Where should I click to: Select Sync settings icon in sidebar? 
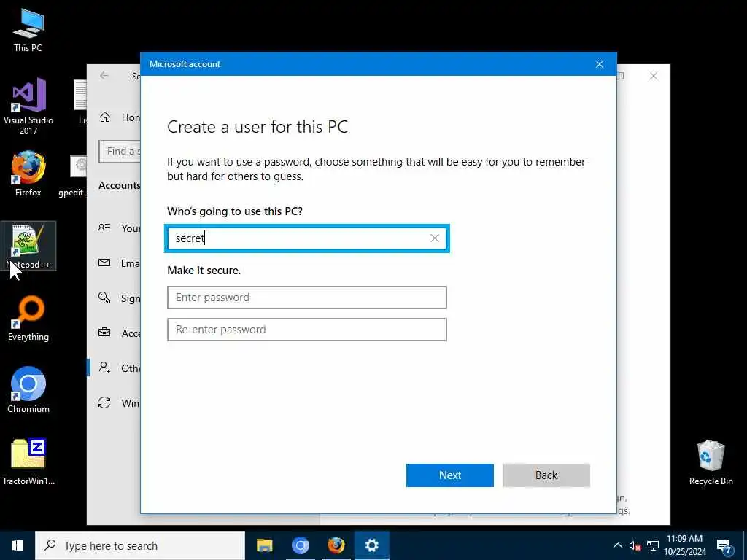click(104, 402)
